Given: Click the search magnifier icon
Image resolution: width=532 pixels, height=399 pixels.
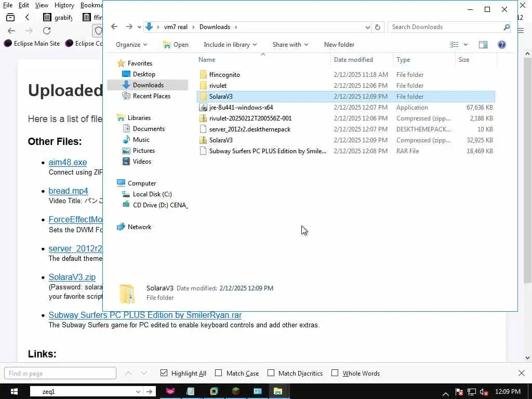Looking at the screenshot, I should point(507,27).
